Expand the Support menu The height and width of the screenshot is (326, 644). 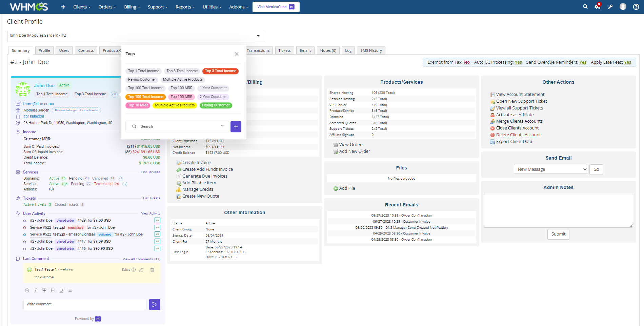(x=158, y=7)
